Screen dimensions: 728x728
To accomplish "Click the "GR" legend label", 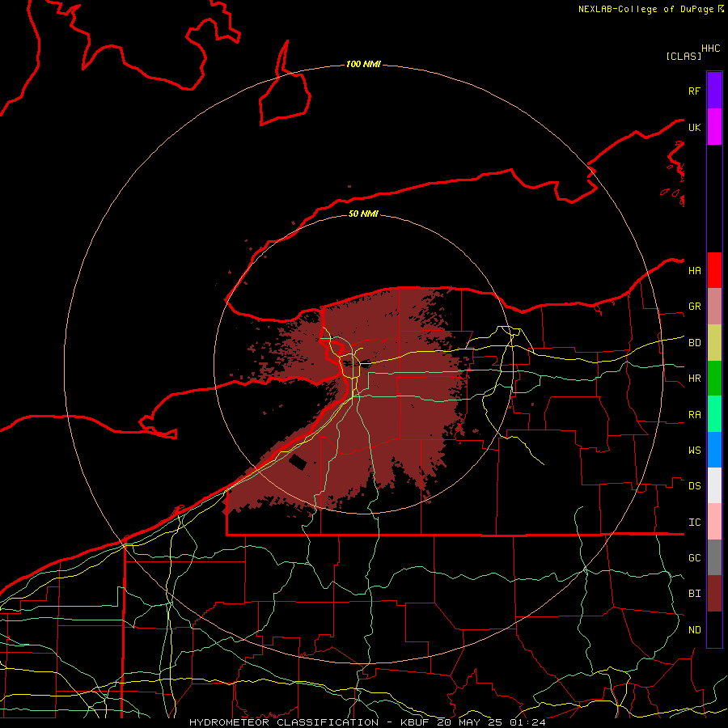I will [694, 307].
